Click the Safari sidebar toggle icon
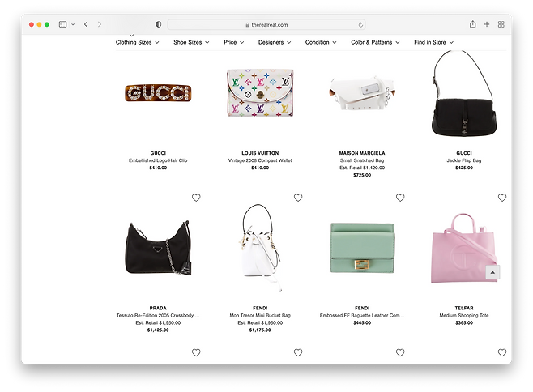 point(62,24)
